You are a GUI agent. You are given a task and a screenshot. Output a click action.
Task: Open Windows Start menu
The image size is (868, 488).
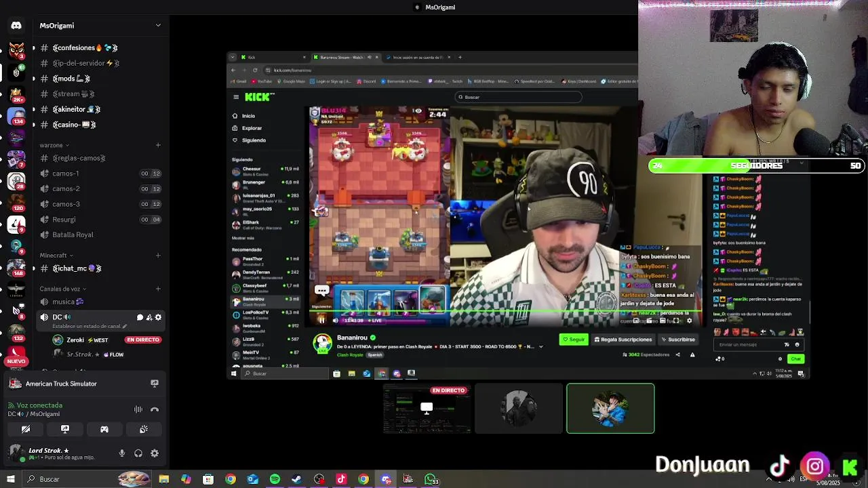pyautogui.click(x=10, y=479)
